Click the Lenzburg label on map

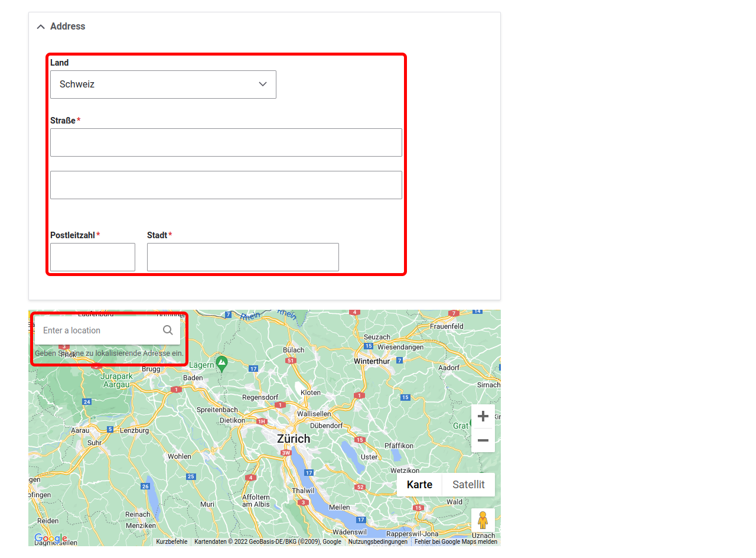click(x=135, y=430)
